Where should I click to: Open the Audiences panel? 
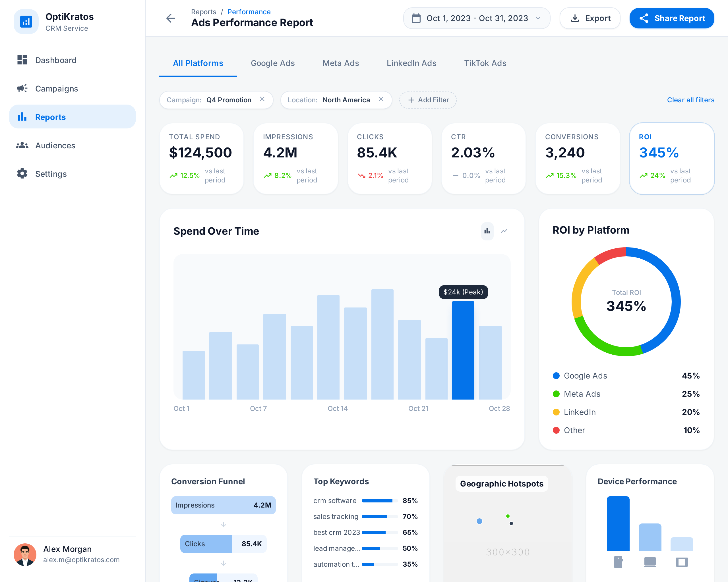point(55,145)
